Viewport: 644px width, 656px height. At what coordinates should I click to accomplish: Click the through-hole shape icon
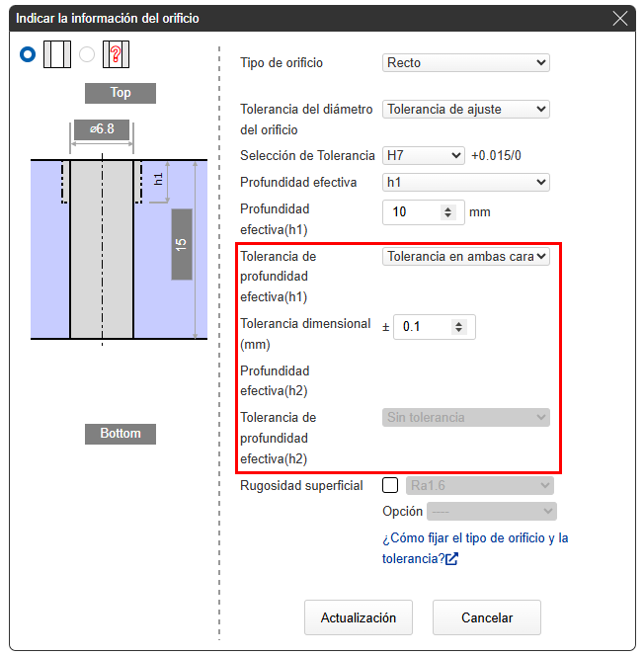pyautogui.click(x=56, y=54)
